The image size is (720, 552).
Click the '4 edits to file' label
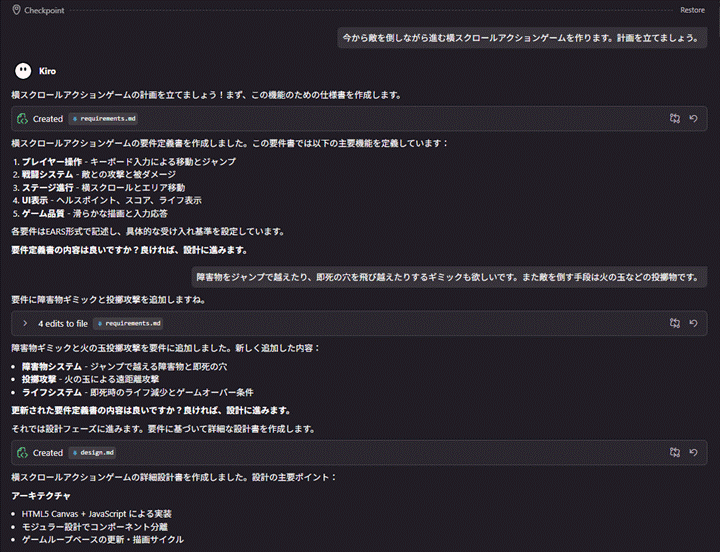[63, 323]
